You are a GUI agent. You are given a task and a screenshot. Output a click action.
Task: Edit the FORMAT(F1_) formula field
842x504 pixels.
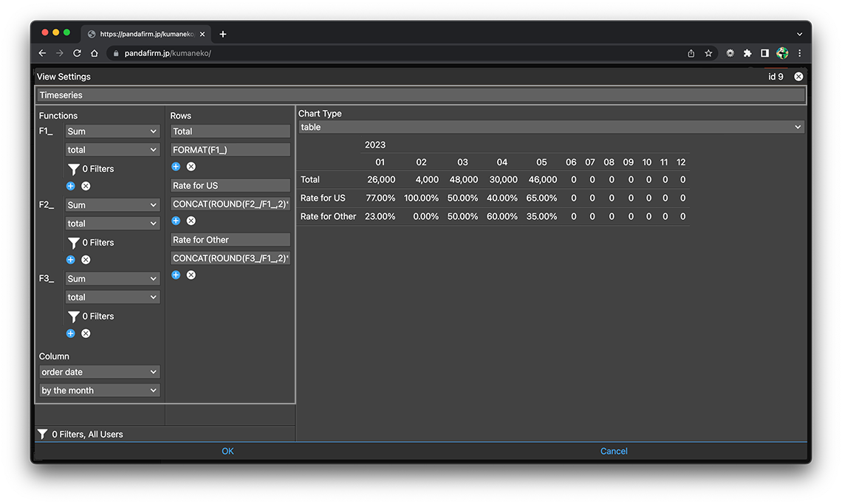coord(230,150)
